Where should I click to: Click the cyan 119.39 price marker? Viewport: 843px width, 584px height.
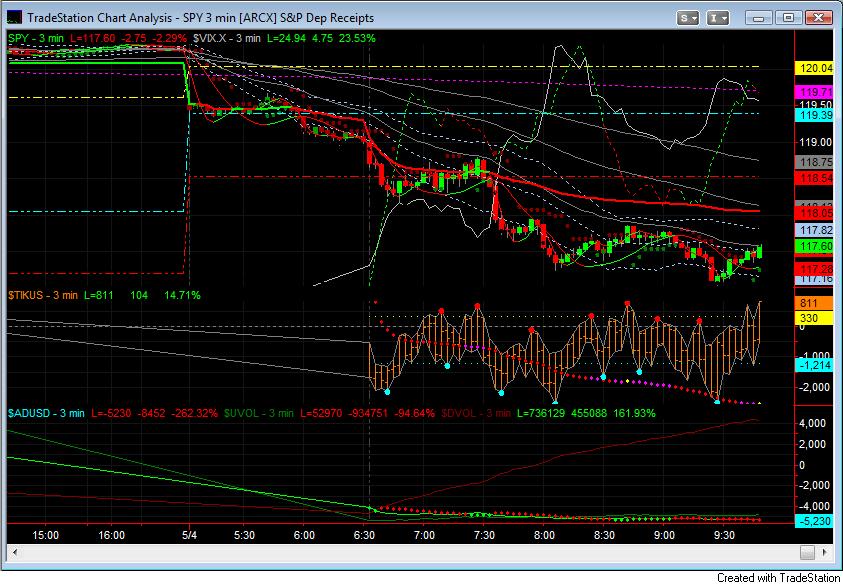(x=813, y=115)
